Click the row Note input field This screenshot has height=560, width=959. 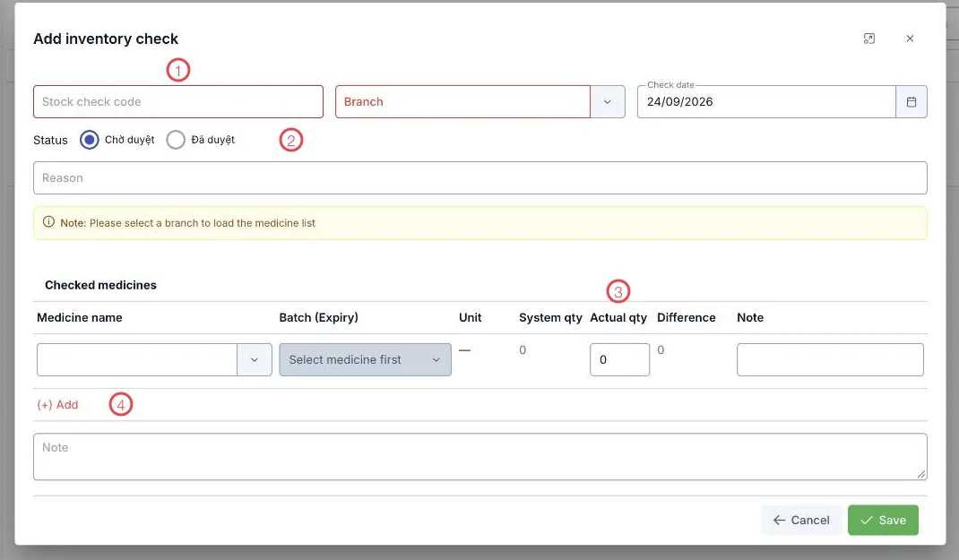click(x=830, y=359)
